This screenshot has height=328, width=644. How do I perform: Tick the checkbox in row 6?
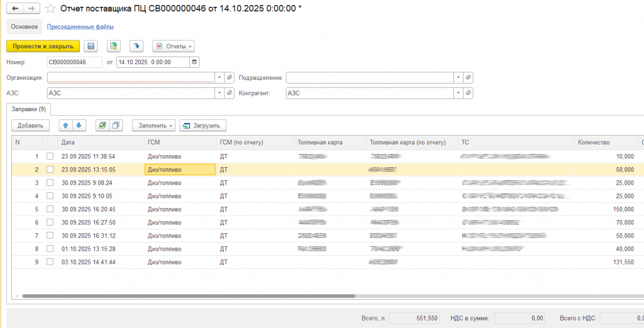50,222
